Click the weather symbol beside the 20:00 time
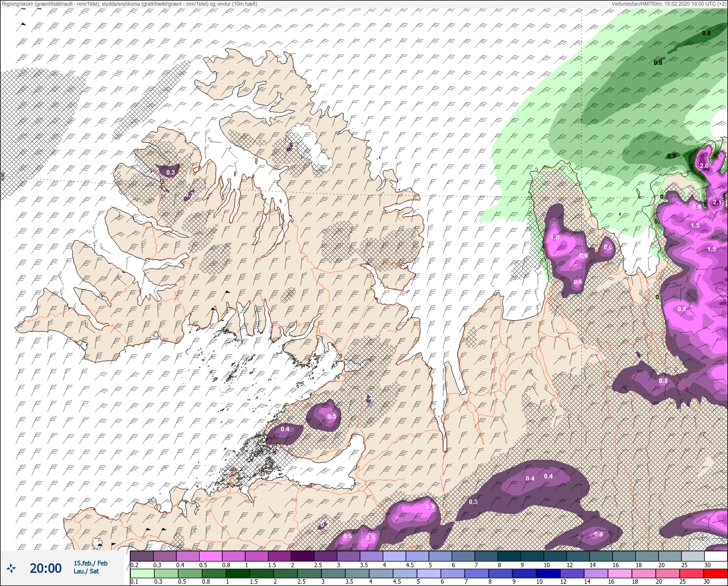The width and height of the screenshot is (728, 586). tap(11, 568)
